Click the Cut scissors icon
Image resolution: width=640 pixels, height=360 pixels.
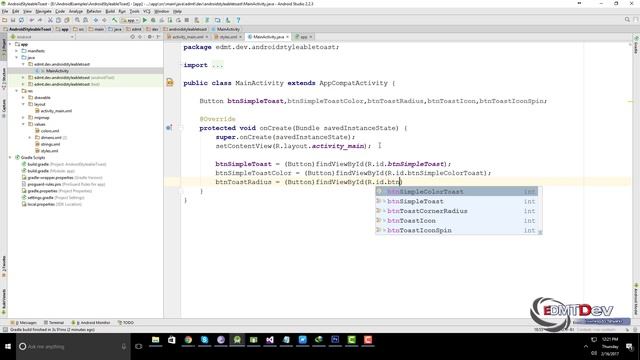[50, 20]
